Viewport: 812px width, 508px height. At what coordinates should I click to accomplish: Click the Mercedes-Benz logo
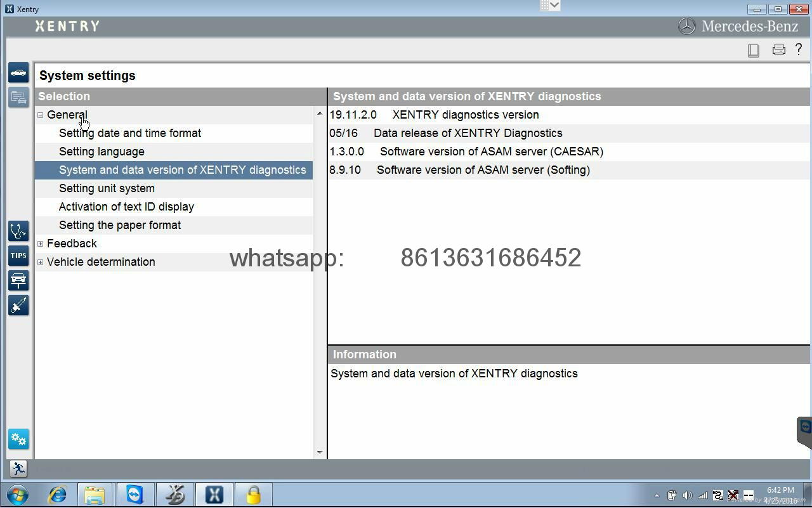(738, 26)
